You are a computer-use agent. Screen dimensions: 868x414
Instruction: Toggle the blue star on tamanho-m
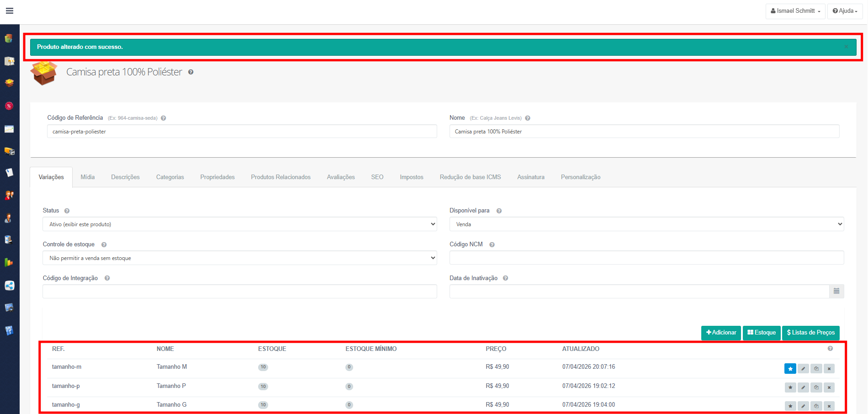pos(790,368)
